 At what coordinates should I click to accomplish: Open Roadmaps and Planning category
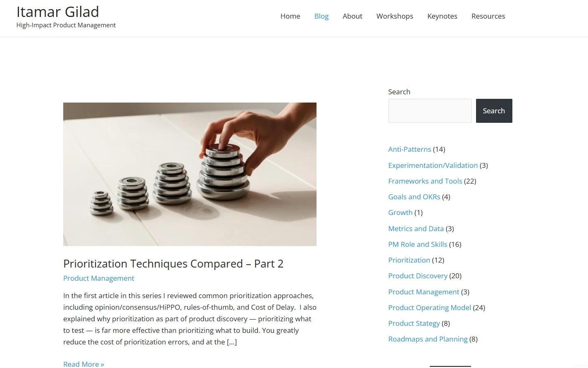pyautogui.click(x=428, y=339)
